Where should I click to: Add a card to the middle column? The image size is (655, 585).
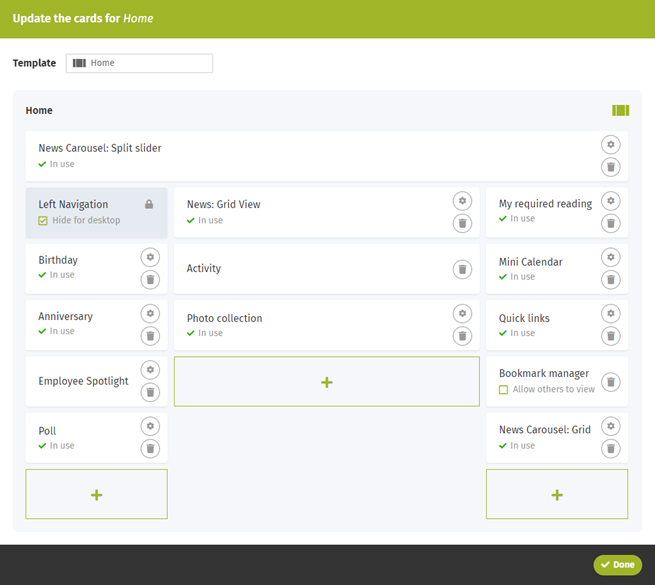coord(327,382)
